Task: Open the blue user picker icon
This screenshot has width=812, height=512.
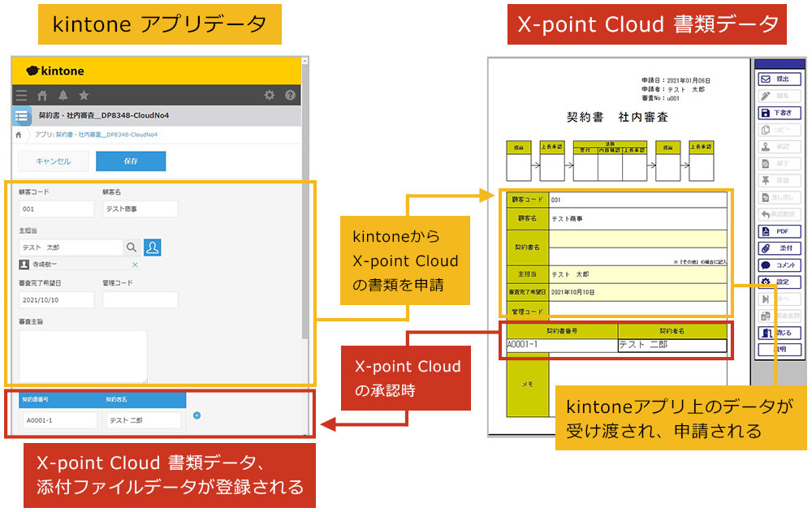Action: (153, 247)
